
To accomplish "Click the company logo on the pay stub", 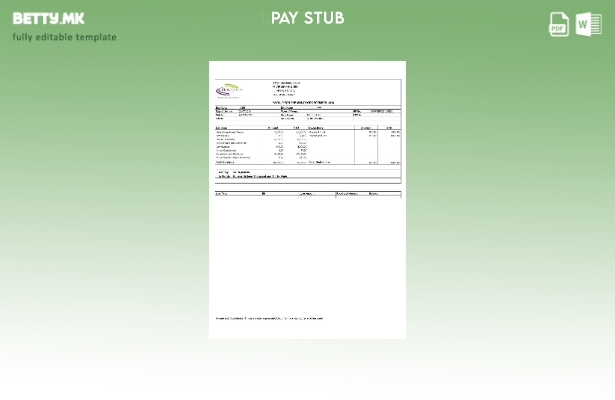I will (x=230, y=90).
